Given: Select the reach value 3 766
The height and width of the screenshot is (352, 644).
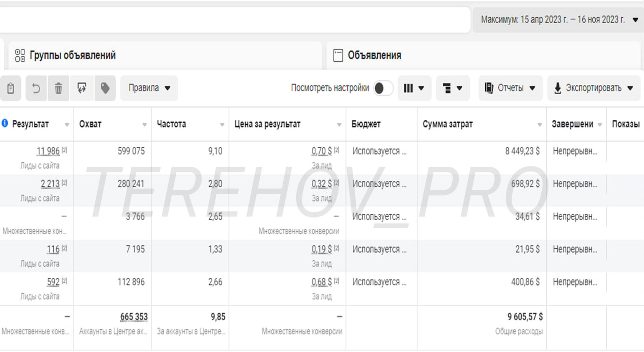Looking at the screenshot, I should (135, 217).
